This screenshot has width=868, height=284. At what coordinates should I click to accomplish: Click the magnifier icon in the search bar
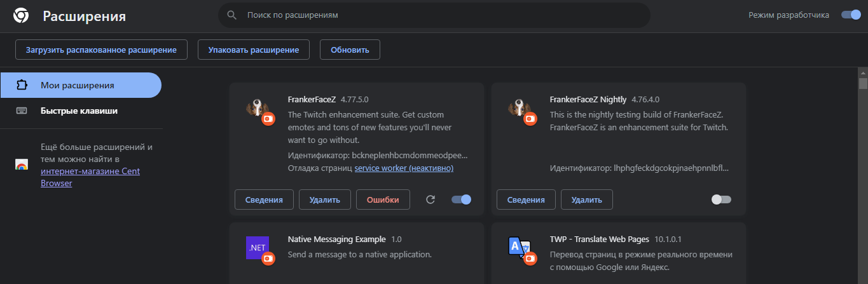point(232,15)
